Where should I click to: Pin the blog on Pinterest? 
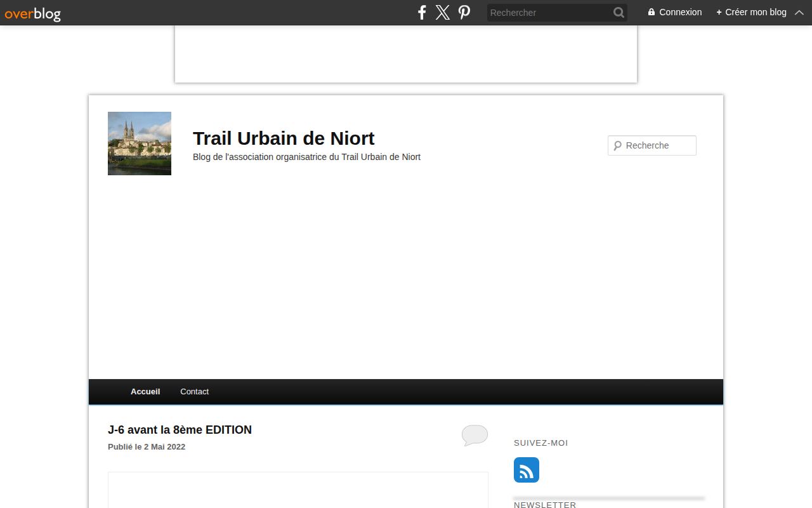point(464,12)
